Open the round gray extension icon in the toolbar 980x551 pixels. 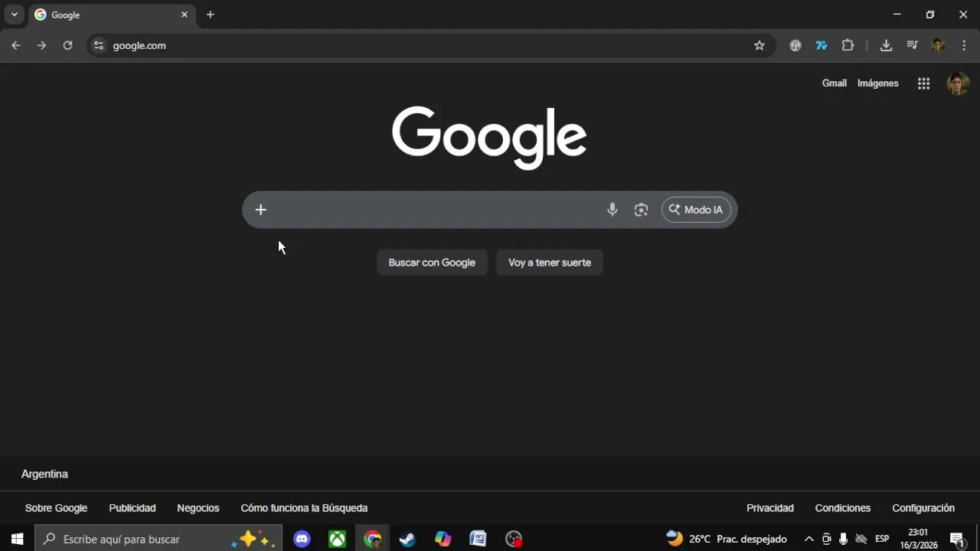click(x=795, y=46)
